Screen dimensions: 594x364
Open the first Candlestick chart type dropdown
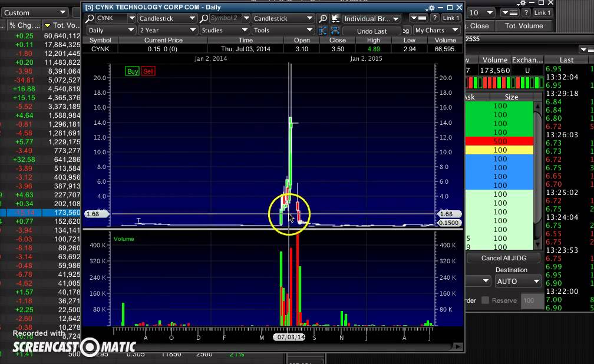[167, 18]
